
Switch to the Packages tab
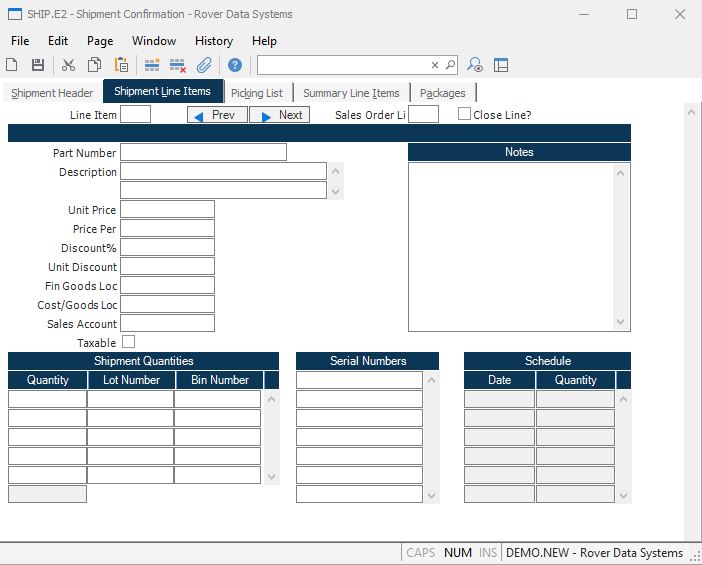pos(443,93)
